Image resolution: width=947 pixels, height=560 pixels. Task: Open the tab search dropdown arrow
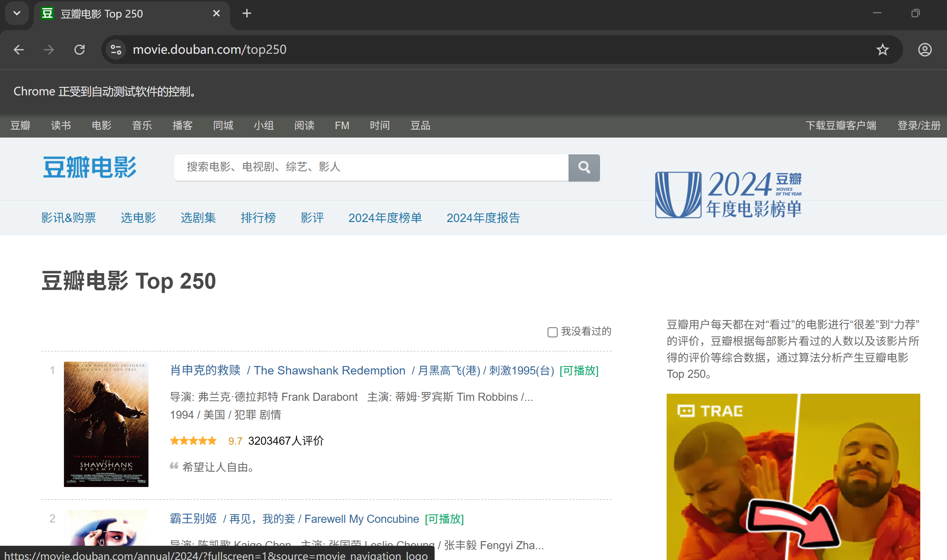(17, 13)
